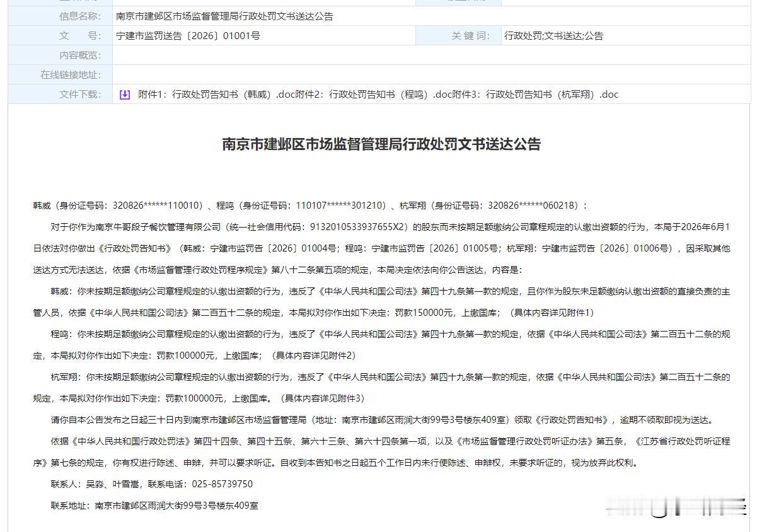Click the 关键词 label cell
This screenshot has height=532, width=762.
(458, 36)
